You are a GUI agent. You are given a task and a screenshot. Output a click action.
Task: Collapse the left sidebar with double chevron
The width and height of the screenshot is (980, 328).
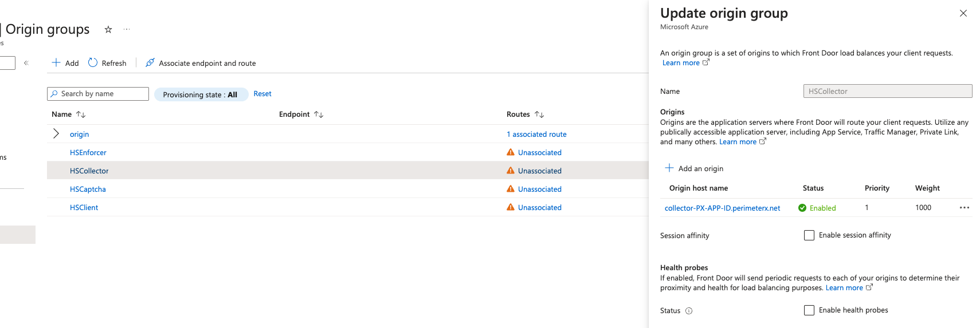[26, 63]
